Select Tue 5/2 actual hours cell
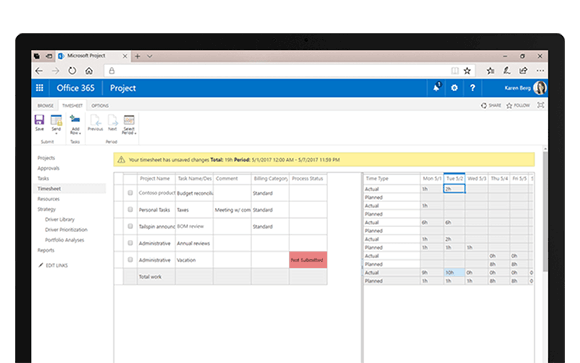The width and height of the screenshot is (580, 363). pos(454,189)
